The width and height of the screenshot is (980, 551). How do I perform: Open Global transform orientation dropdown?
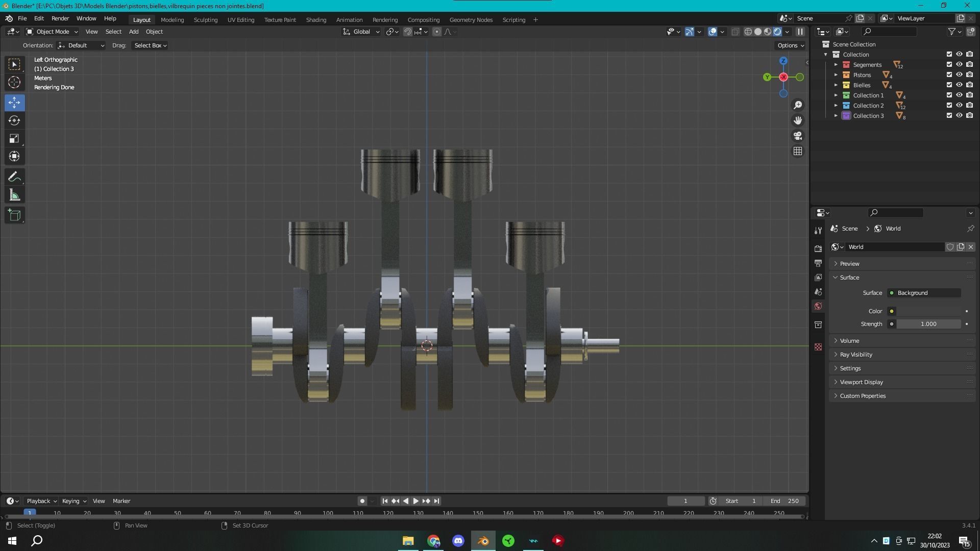pos(361,32)
